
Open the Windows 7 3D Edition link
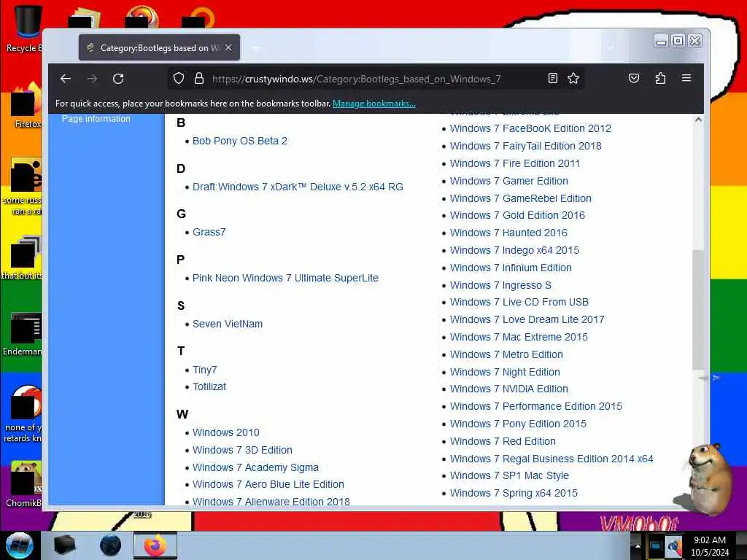tap(242, 450)
